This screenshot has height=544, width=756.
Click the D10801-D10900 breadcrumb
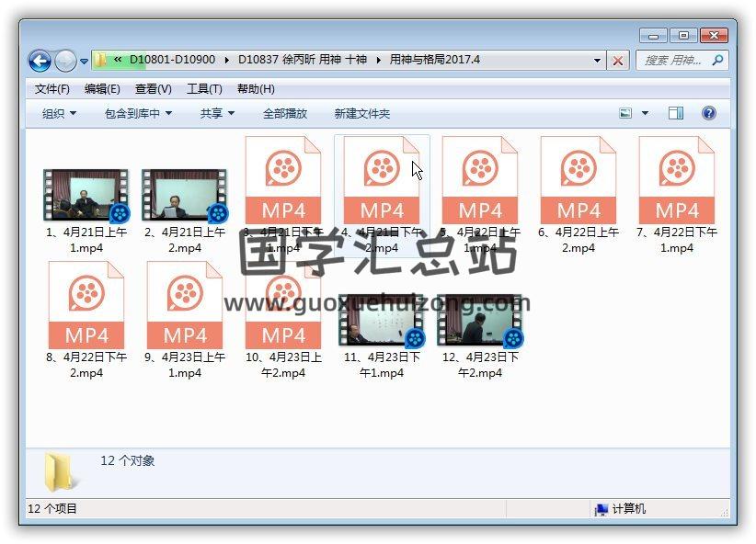172,60
